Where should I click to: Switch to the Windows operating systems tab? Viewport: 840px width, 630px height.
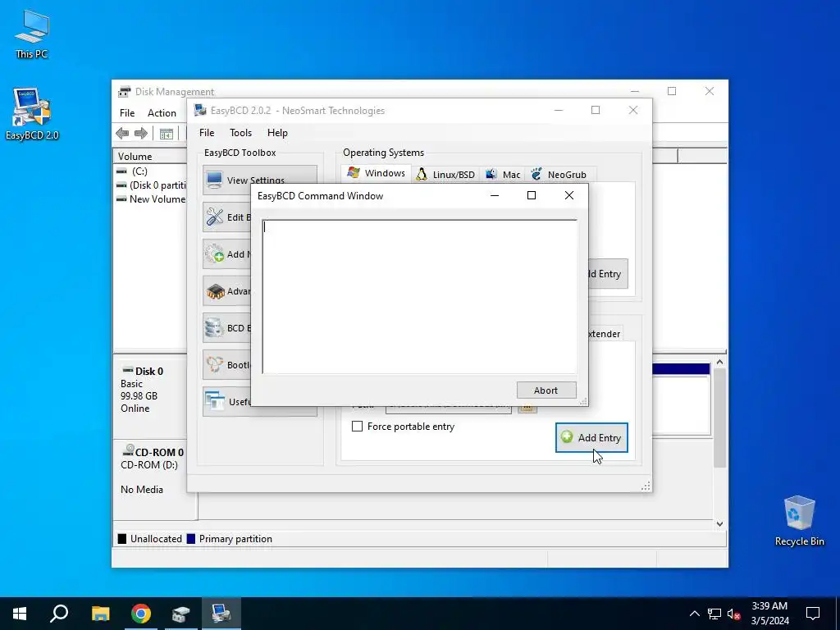(376, 173)
